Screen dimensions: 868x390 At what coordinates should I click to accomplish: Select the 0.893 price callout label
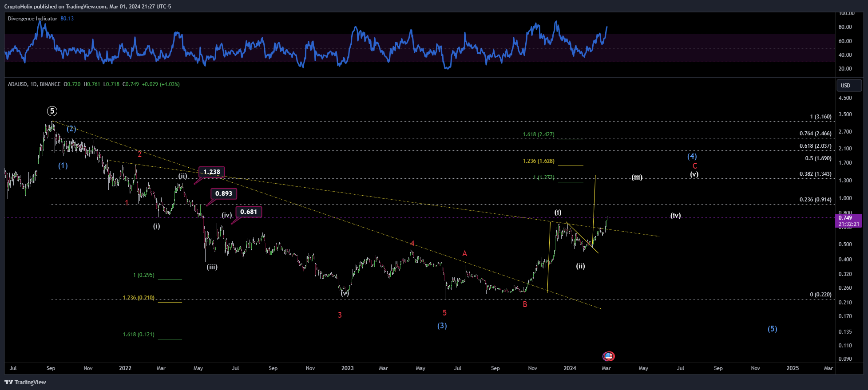(224, 193)
